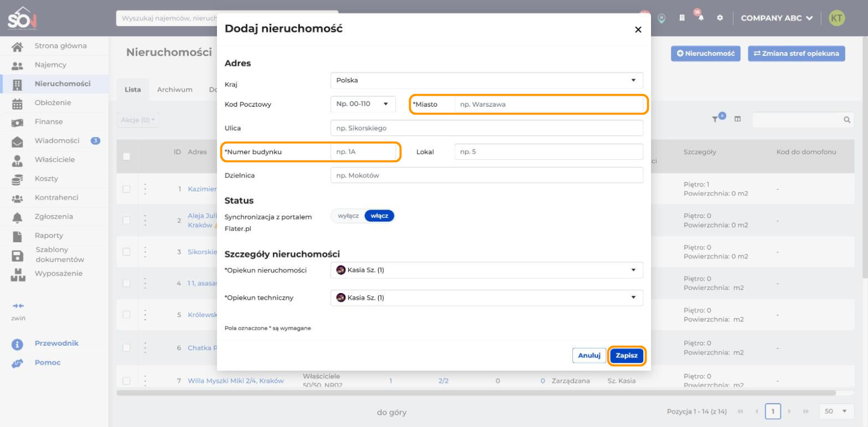Open Strona główna via the home icon
The width and height of the screenshot is (868, 427).
(17, 46)
